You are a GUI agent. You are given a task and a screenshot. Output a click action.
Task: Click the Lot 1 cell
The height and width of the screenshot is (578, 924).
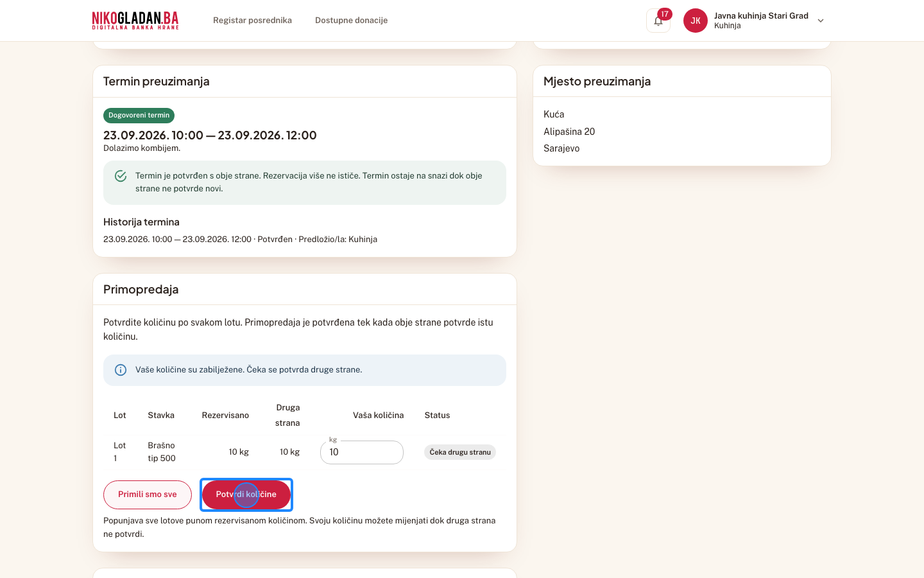(x=120, y=452)
